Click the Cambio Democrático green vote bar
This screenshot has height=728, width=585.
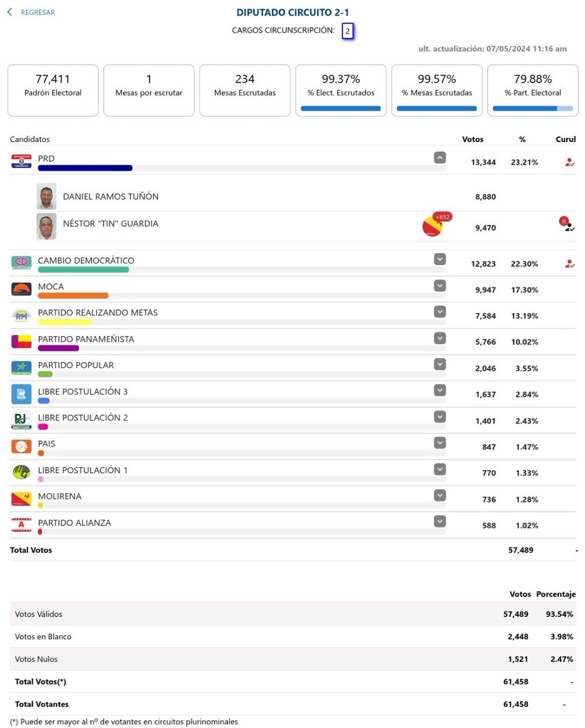point(83,269)
